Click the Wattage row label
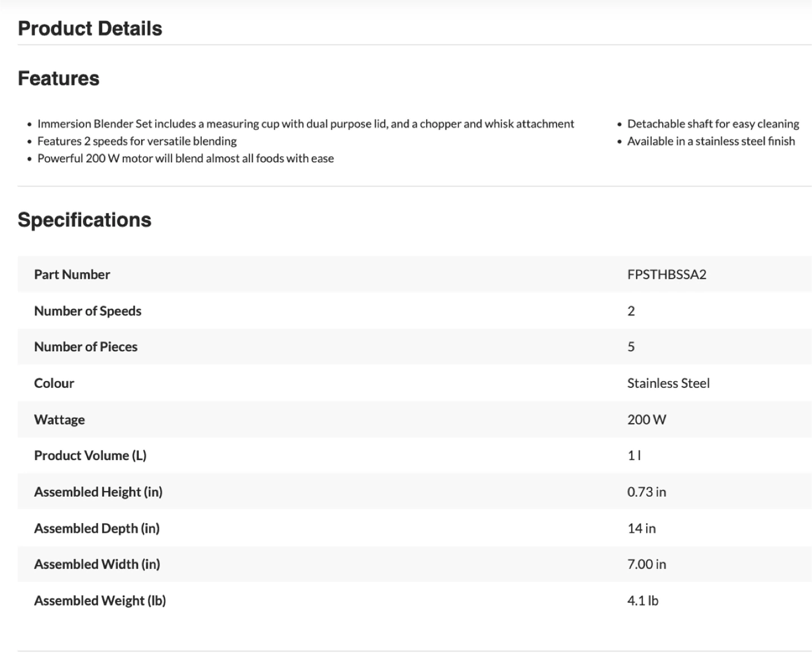The width and height of the screenshot is (812, 659). point(59,419)
